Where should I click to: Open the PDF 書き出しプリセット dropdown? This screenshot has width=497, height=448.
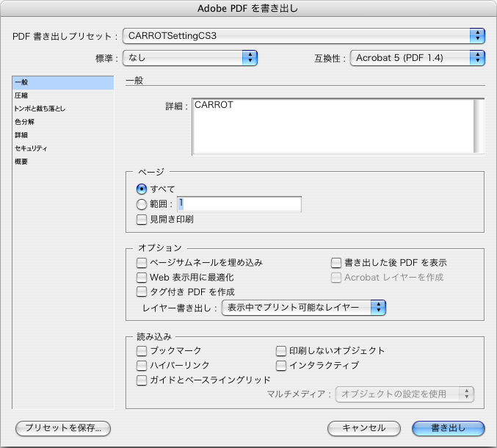[x=304, y=36]
